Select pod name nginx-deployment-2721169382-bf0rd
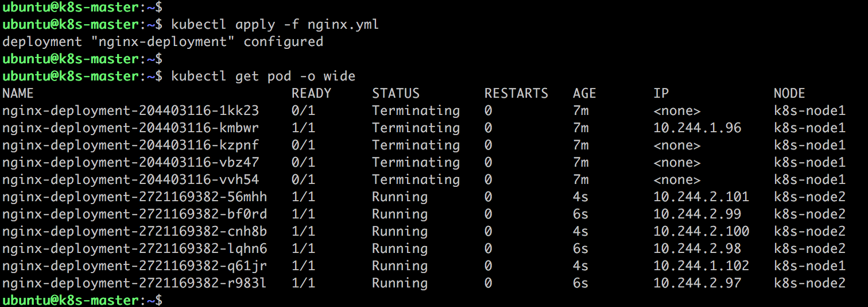 135,214
